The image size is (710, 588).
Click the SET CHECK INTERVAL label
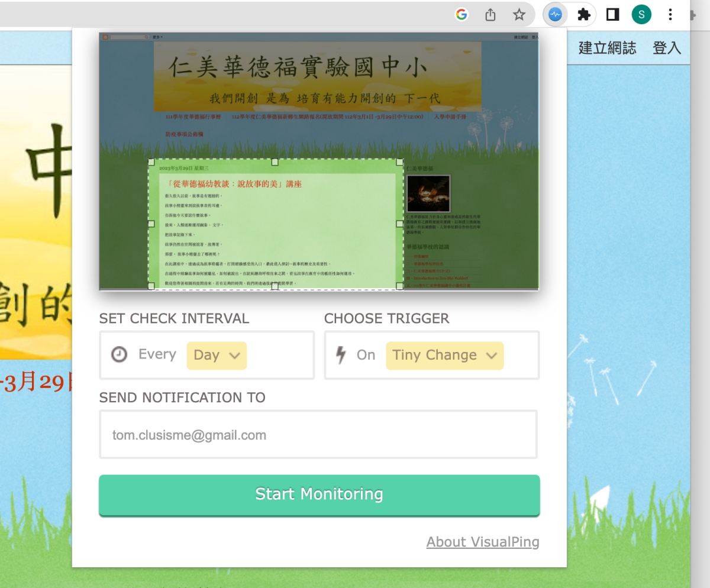tap(174, 318)
